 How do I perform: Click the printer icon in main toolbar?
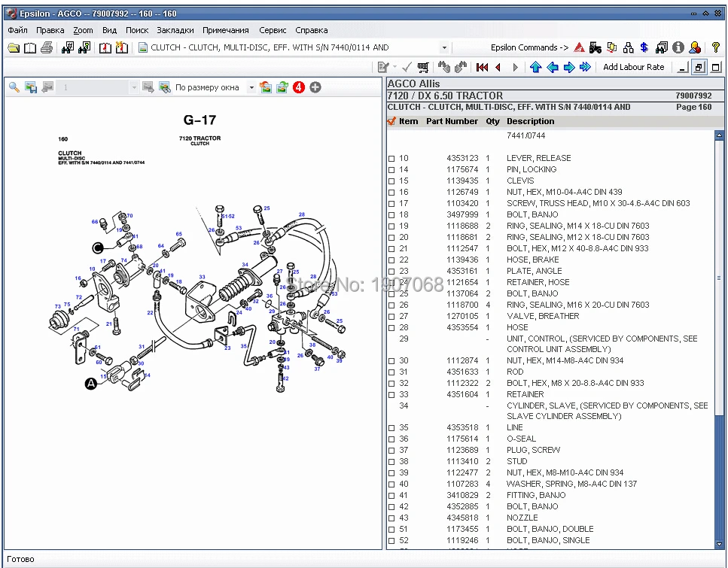47,47
